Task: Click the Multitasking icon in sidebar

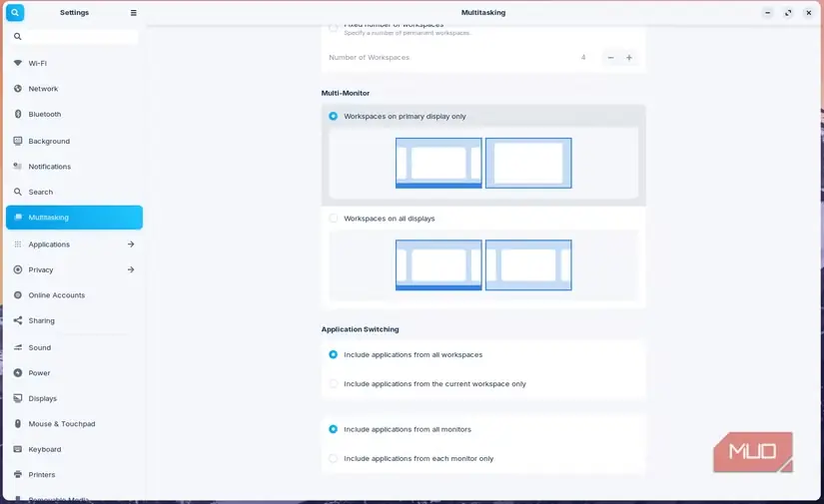Action: pos(18,217)
